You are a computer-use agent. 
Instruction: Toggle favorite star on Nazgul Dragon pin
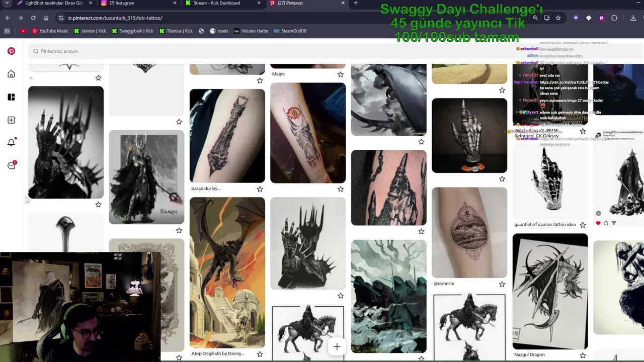(x=583, y=355)
